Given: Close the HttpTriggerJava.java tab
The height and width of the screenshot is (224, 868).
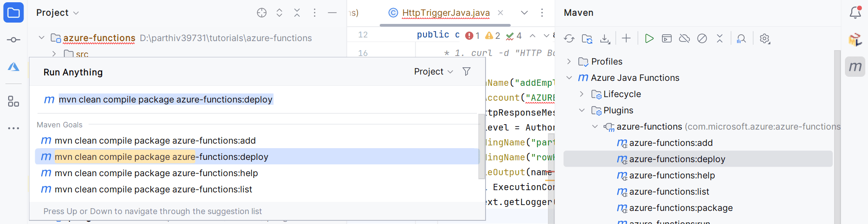Looking at the screenshot, I should 500,13.
